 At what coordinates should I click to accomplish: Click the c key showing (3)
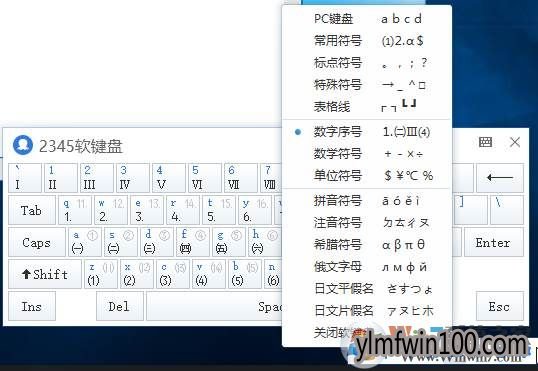(x=173, y=274)
